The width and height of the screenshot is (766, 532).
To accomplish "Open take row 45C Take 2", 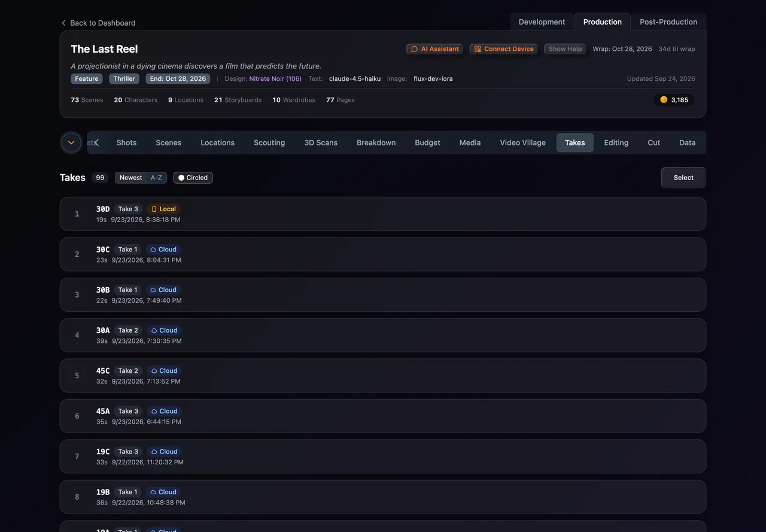I will click(383, 376).
